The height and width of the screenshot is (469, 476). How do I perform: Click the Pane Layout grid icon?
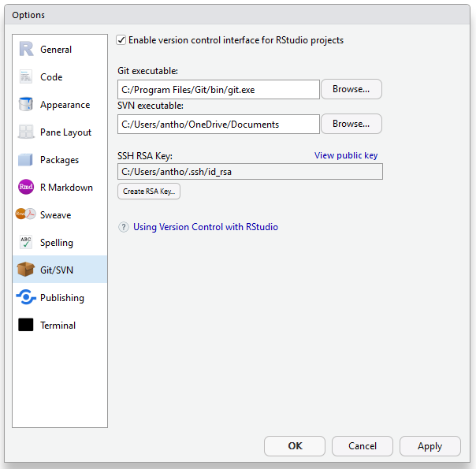coord(26,132)
